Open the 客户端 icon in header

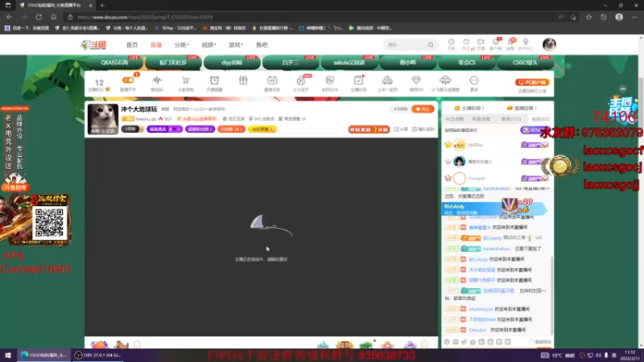click(x=496, y=43)
